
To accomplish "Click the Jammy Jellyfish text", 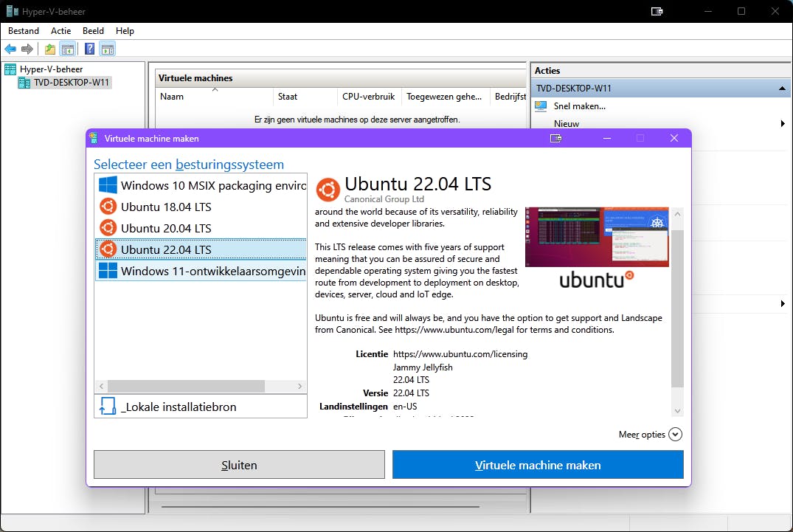I will tap(423, 367).
